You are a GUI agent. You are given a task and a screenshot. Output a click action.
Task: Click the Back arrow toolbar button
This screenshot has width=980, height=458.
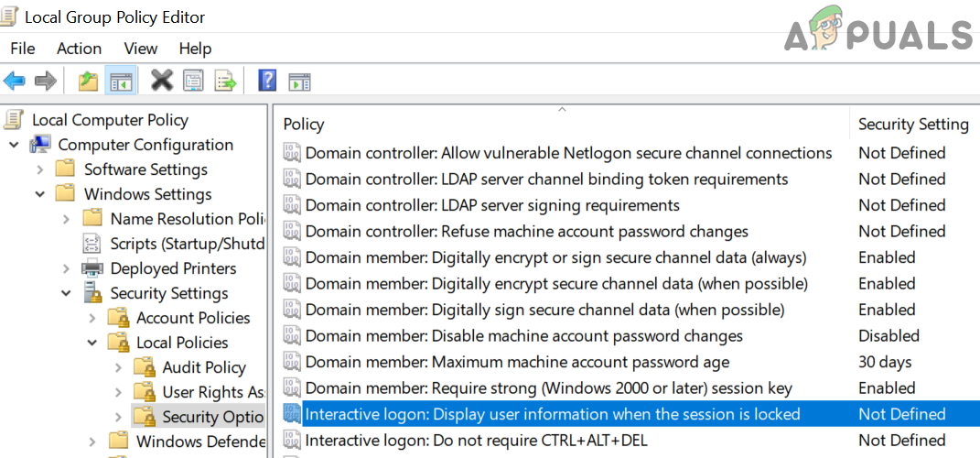(x=15, y=82)
